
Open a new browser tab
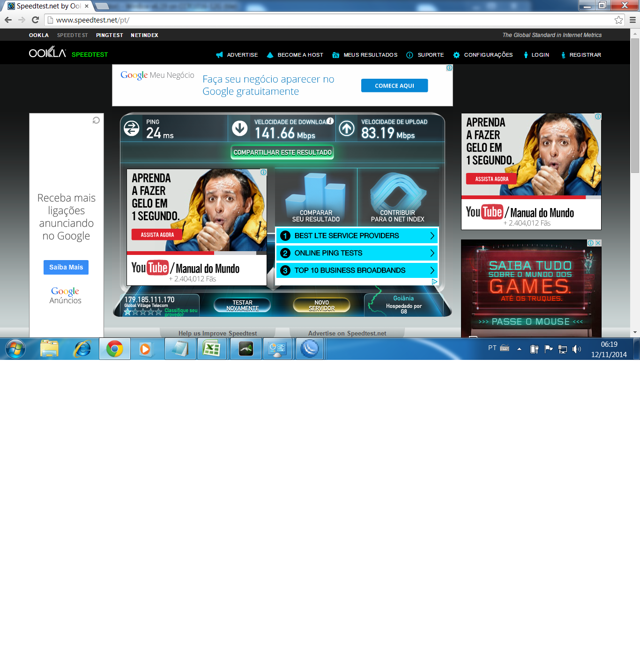click(102, 6)
